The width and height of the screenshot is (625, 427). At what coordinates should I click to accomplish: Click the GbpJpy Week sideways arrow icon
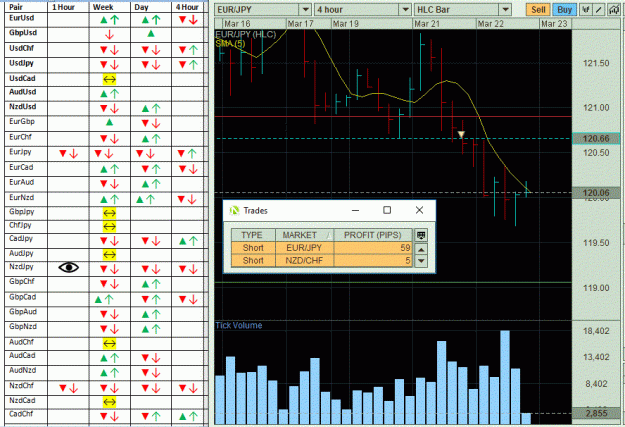(109, 213)
